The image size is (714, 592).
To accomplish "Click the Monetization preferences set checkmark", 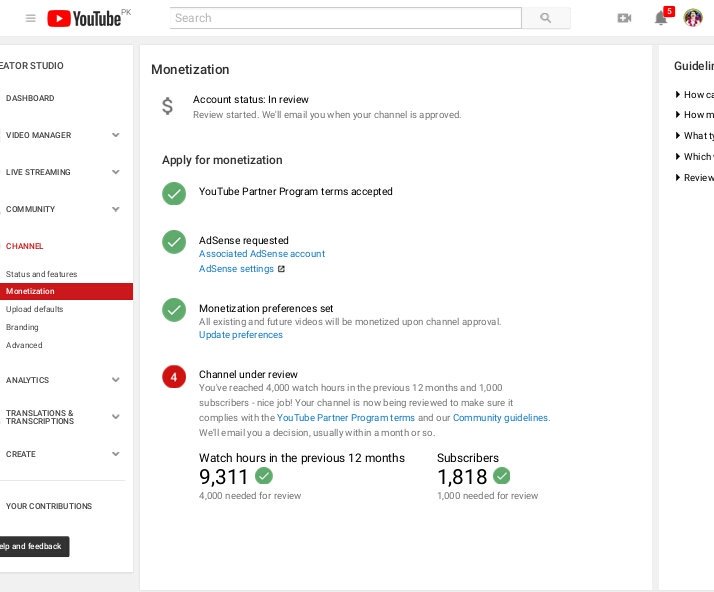I will pos(174,310).
